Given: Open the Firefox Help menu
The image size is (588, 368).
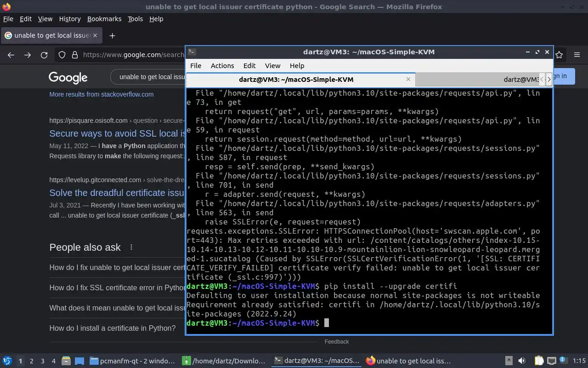Looking at the screenshot, I should coord(156,19).
